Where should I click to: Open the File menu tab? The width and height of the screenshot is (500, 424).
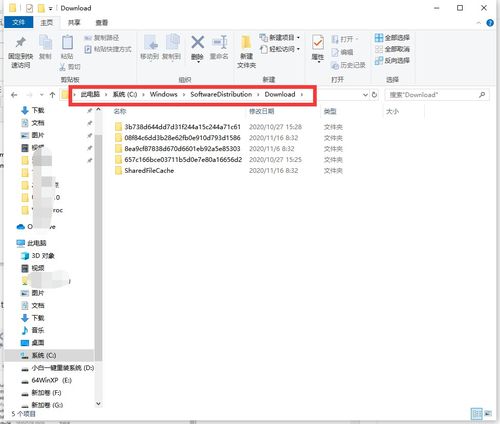(18, 22)
